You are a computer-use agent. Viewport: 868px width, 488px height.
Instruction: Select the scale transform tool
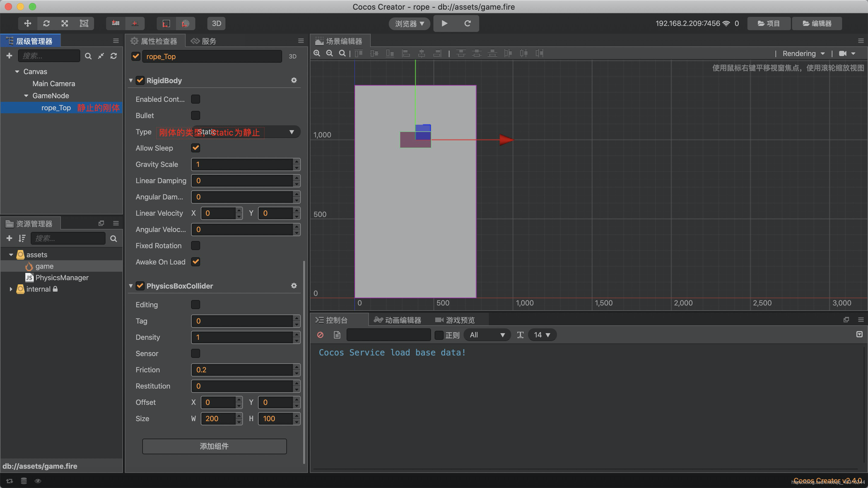click(65, 23)
